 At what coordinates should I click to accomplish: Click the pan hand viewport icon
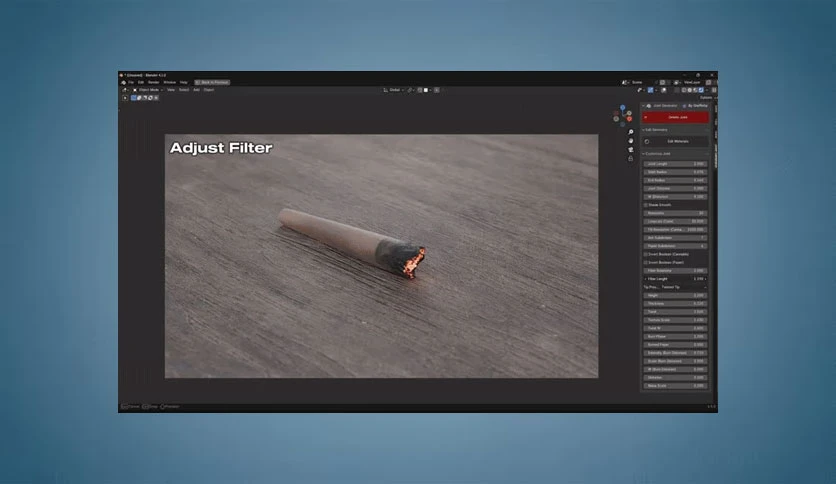pyautogui.click(x=631, y=141)
